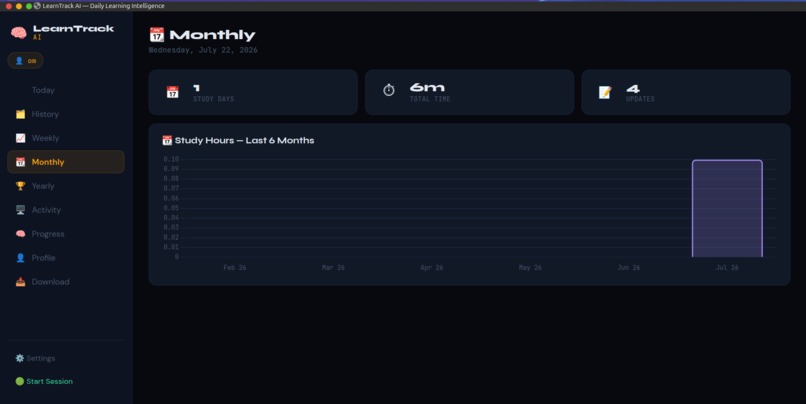The width and height of the screenshot is (806, 404).
Task: Click the 'Updates' stat card
Action: pyautogui.click(x=686, y=93)
